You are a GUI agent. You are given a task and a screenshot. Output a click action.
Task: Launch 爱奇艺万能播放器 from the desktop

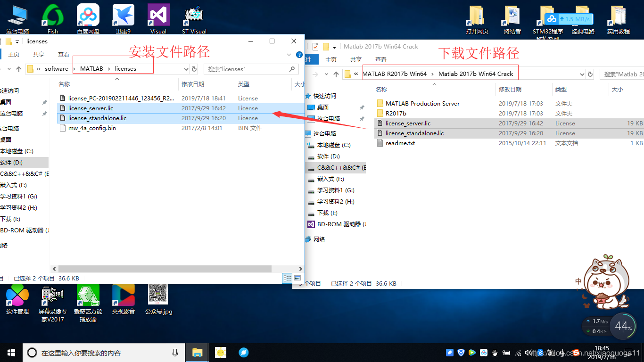88,304
